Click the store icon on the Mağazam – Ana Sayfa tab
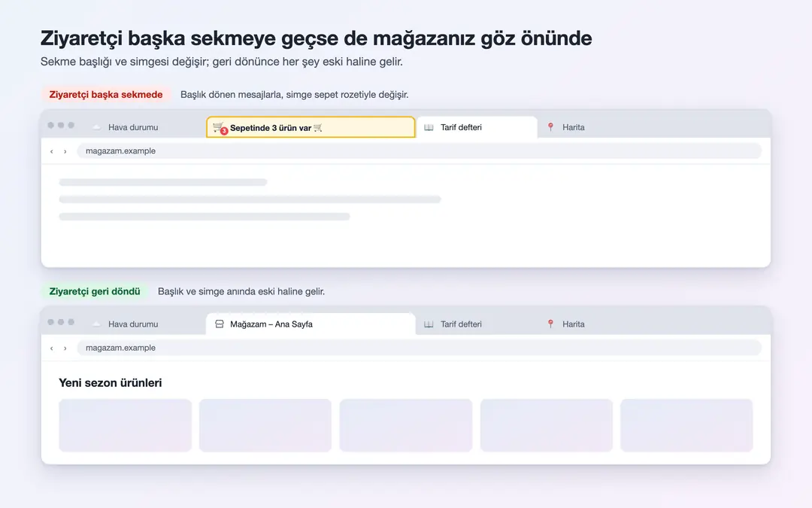This screenshot has height=508, width=812. tap(219, 324)
